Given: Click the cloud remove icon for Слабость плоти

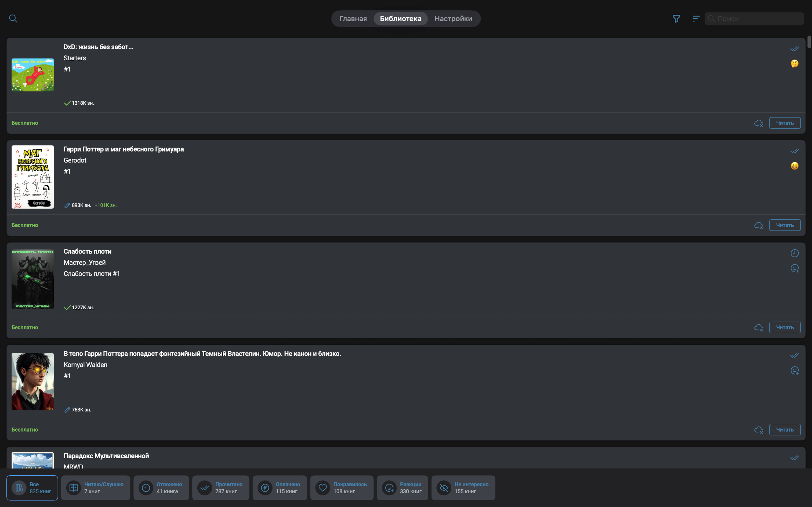Looking at the screenshot, I should point(758,328).
